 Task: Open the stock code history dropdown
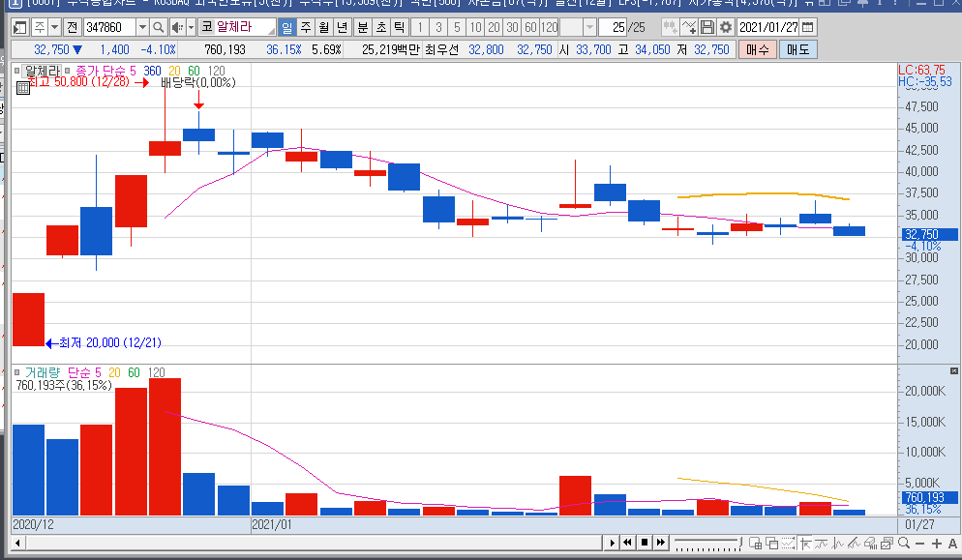pyautogui.click(x=142, y=27)
